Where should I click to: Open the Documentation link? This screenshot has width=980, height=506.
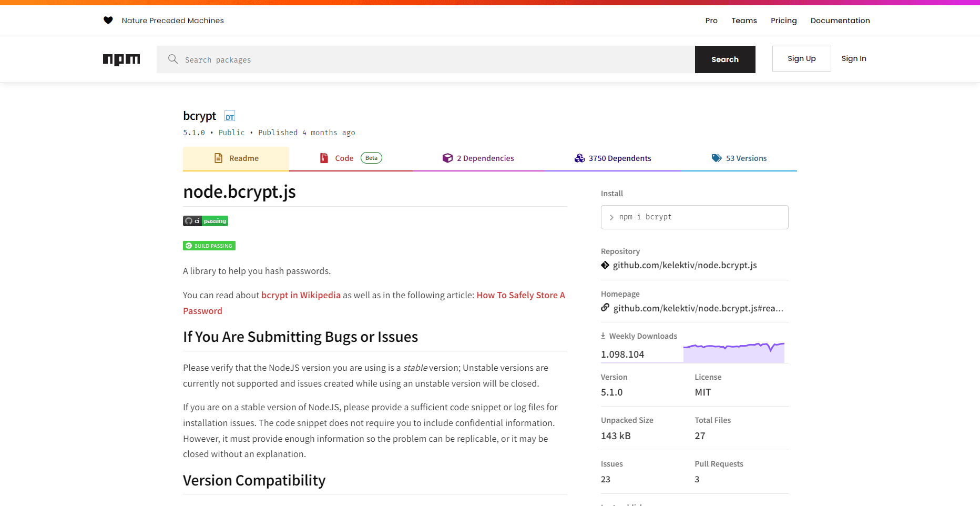840,21
